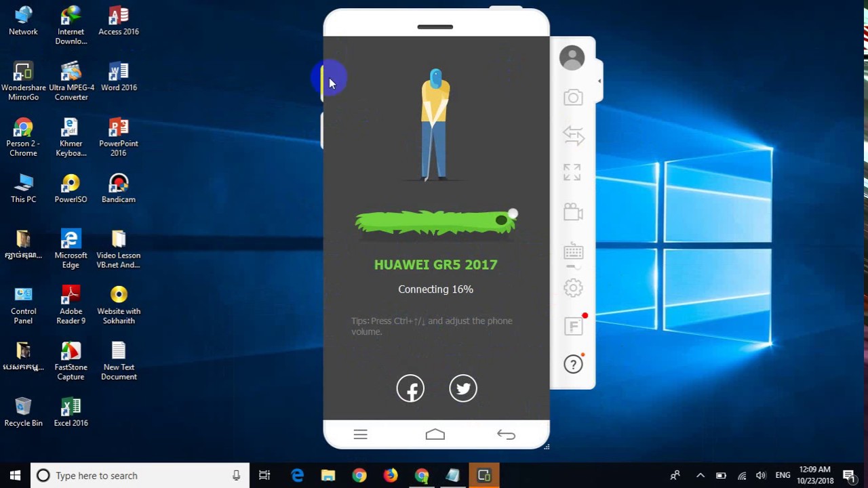Switch to MirrorGo taskbar button
The height and width of the screenshot is (488, 868).
pos(484,475)
